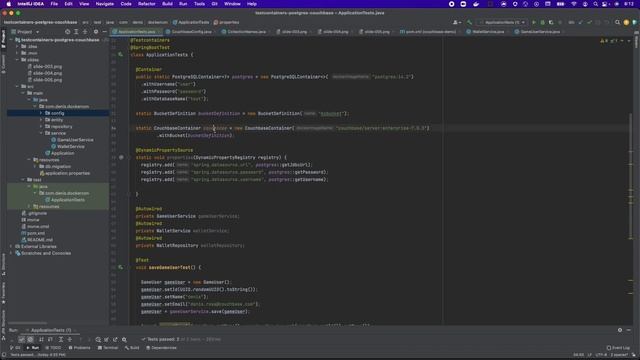Viewport: 640px width, 360px height.
Task: Open the Tools menu
Action: [x=199, y=4]
